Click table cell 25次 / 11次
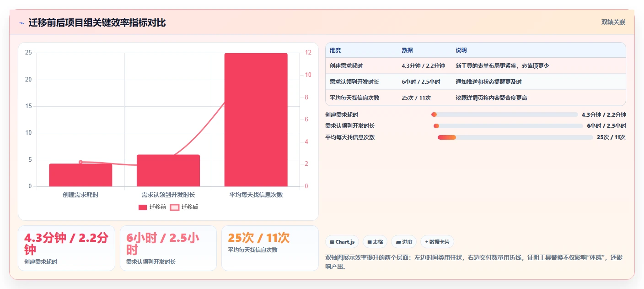Viewport: 644px width, 289px height. coord(416,98)
